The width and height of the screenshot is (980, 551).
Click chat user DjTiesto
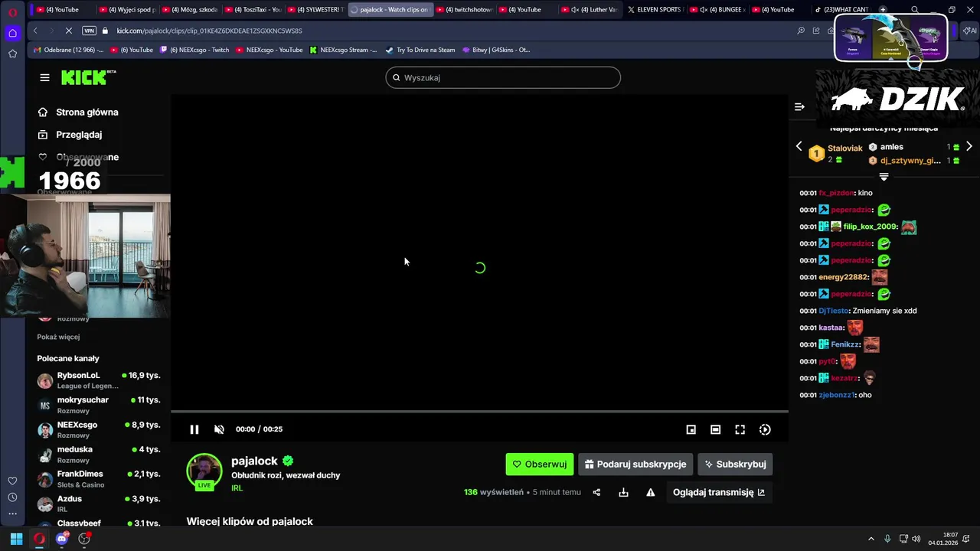click(x=833, y=311)
